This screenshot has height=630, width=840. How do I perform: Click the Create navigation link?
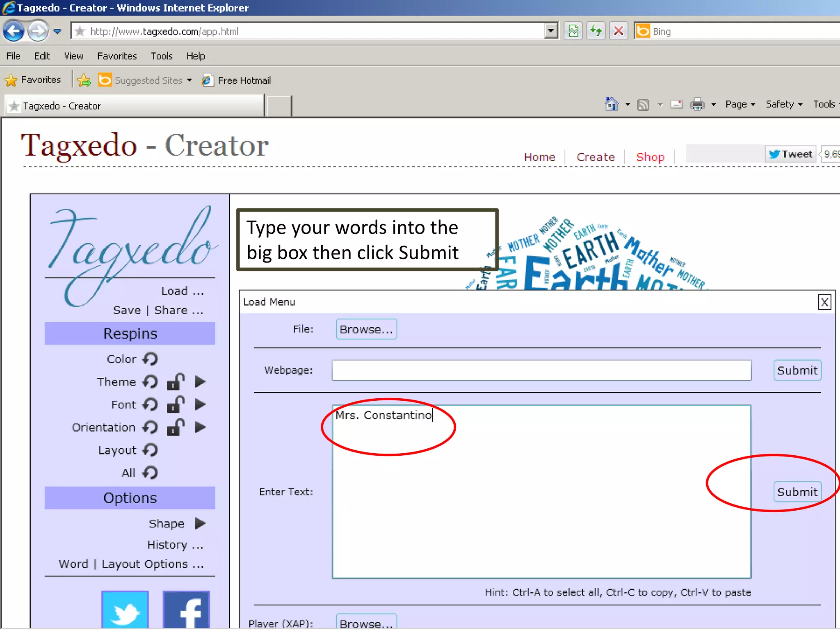pyautogui.click(x=596, y=157)
